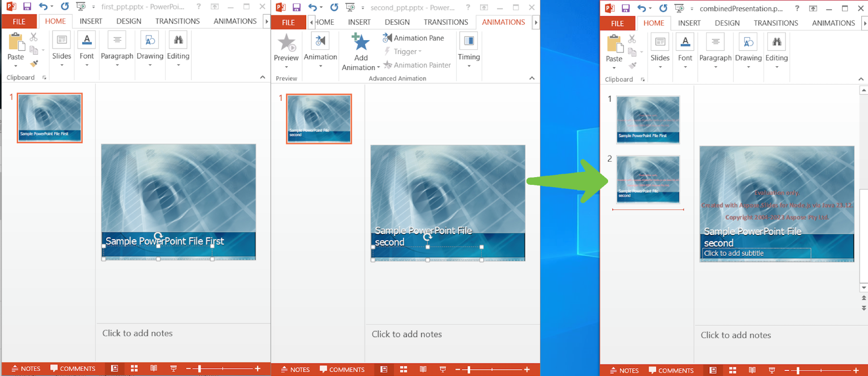868x376 pixels.
Task: Toggle COMMENTS pane in second_ppt status bar
Action: 342,369
